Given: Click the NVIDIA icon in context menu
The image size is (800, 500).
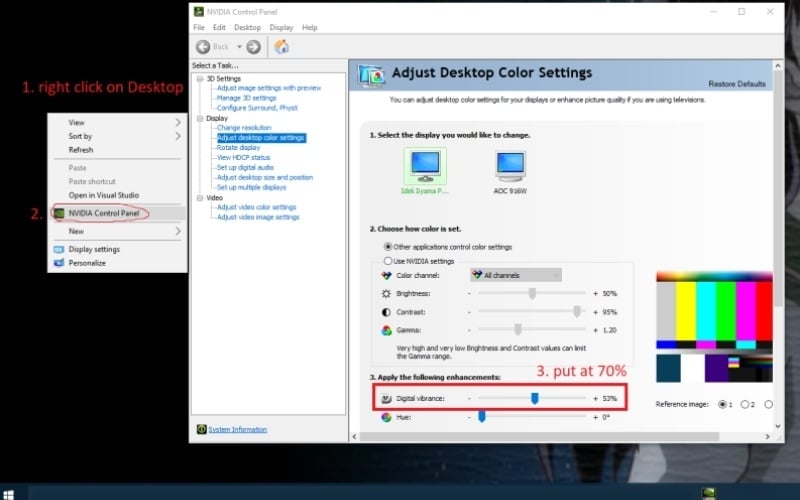Looking at the screenshot, I should tap(60, 213).
